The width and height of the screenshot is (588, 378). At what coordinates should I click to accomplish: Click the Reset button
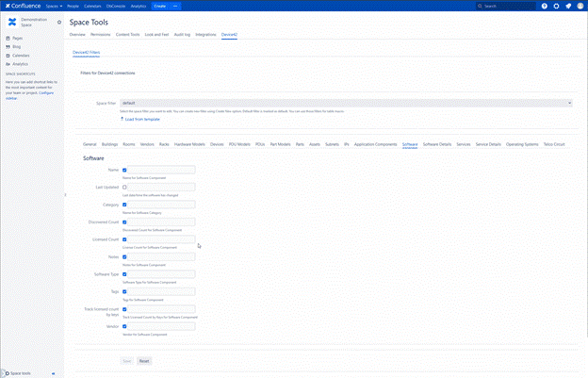point(144,361)
